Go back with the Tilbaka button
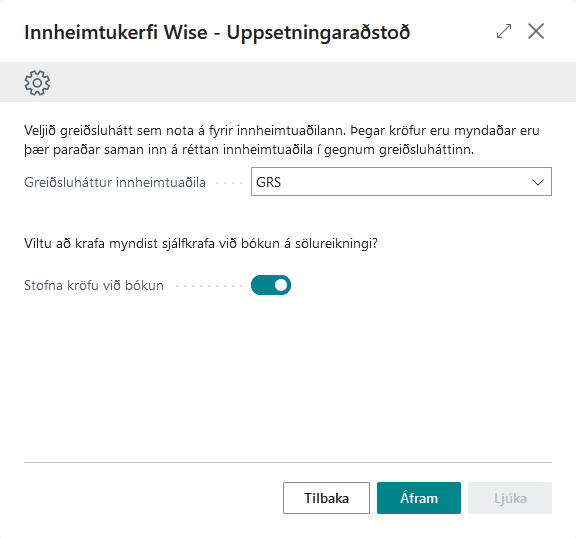The image size is (576, 538). [326, 498]
